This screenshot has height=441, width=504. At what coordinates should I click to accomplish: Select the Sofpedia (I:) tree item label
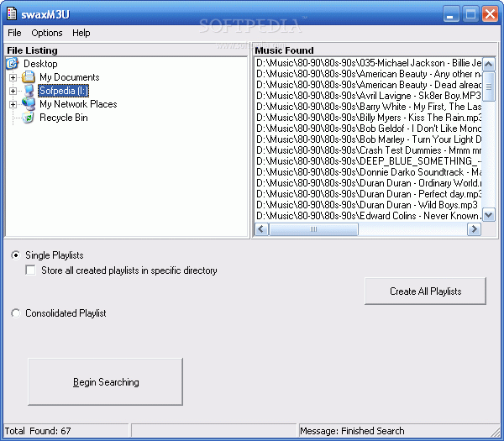tap(63, 91)
